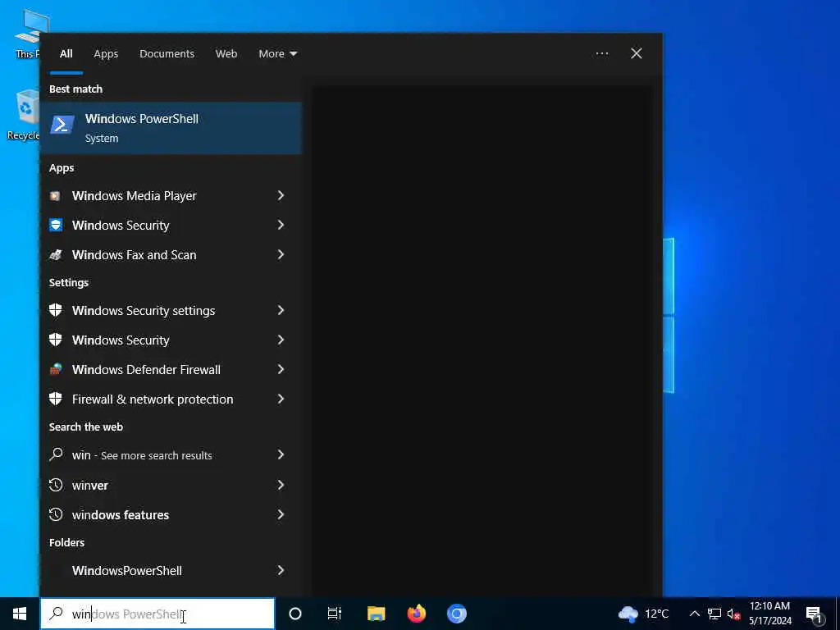Image resolution: width=840 pixels, height=630 pixels.
Task: Select windows features web suggestion text
Action: pos(121,515)
